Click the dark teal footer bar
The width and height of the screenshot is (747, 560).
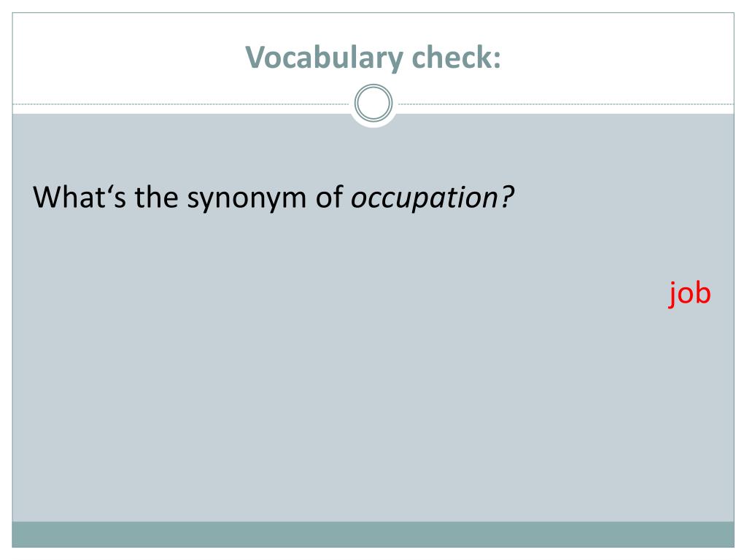point(373,534)
